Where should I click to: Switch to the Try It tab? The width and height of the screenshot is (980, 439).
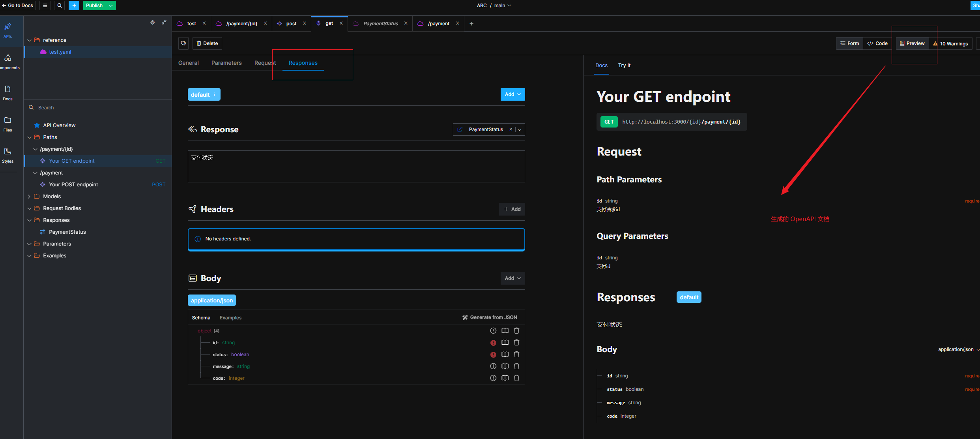click(x=624, y=66)
